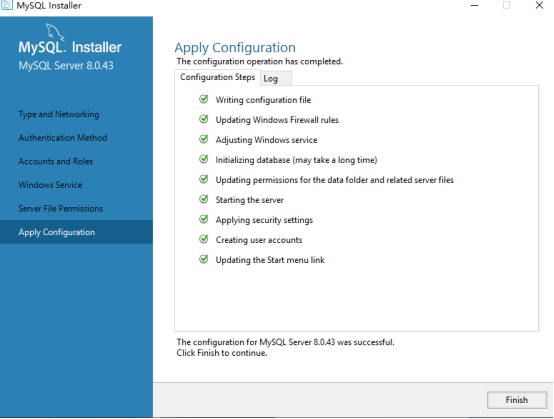Click the MySQL Installer title bar icon

point(7,5)
